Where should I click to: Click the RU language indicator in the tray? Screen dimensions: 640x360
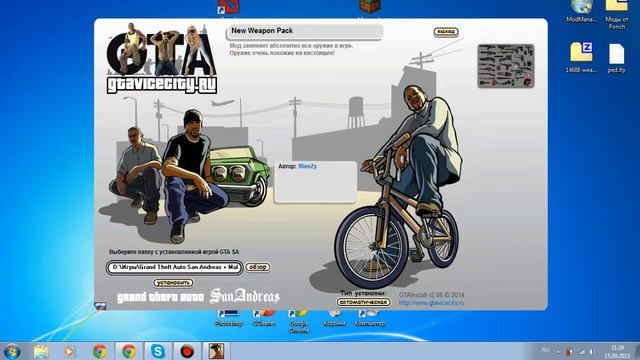[545, 350]
